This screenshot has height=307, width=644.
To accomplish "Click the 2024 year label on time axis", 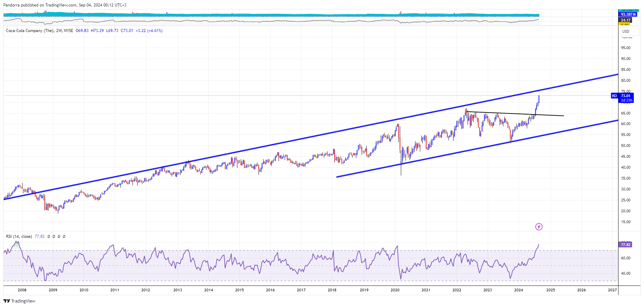I will click(519, 290).
